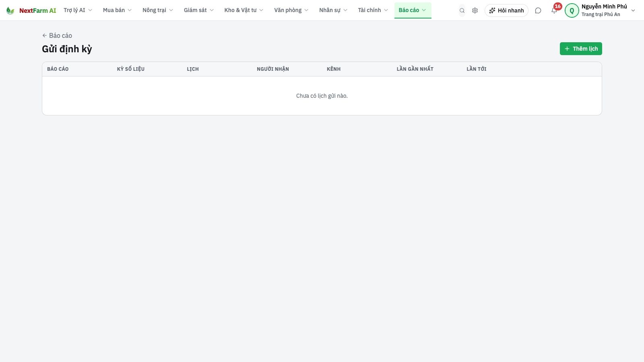
Task: Click the NGƯỜI NHẬN column header
Action: (273, 69)
